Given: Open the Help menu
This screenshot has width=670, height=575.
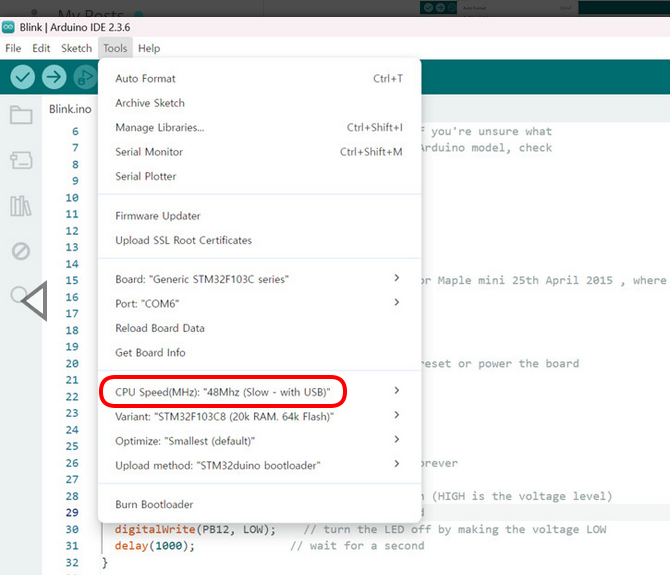Looking at the screenshot, I should 149,48.
